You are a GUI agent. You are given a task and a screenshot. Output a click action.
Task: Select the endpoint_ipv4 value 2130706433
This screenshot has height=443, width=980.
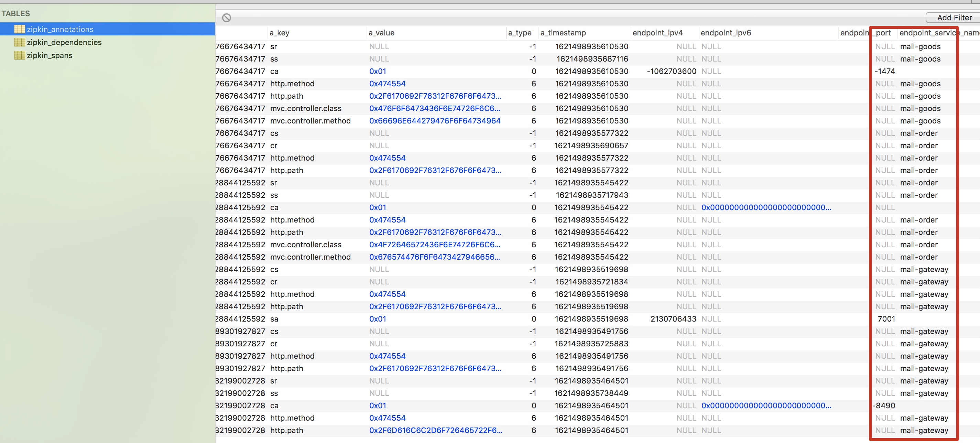point(673,319)
